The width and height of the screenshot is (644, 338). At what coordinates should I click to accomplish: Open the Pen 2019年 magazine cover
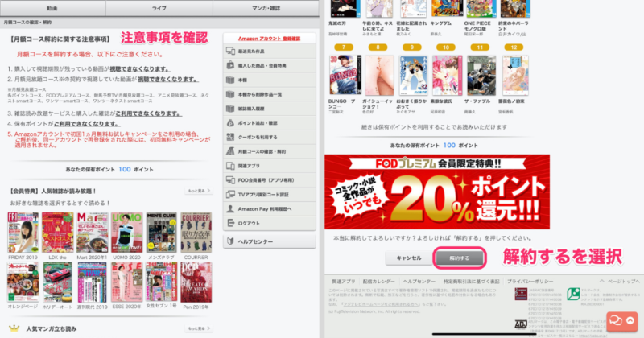click(x=196, y=282)
